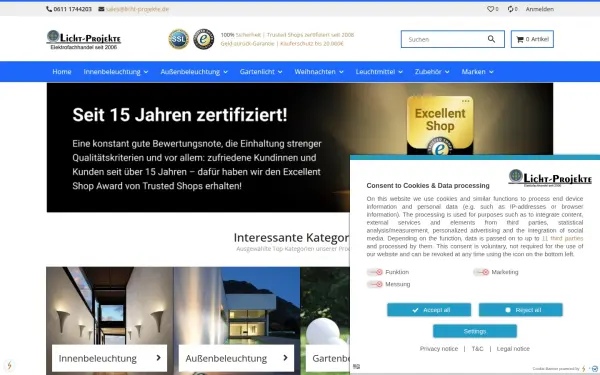This screenshot has height=375, width=600.
Task: Open cookie settings icon at the page's bottom left
Action: 9,365
